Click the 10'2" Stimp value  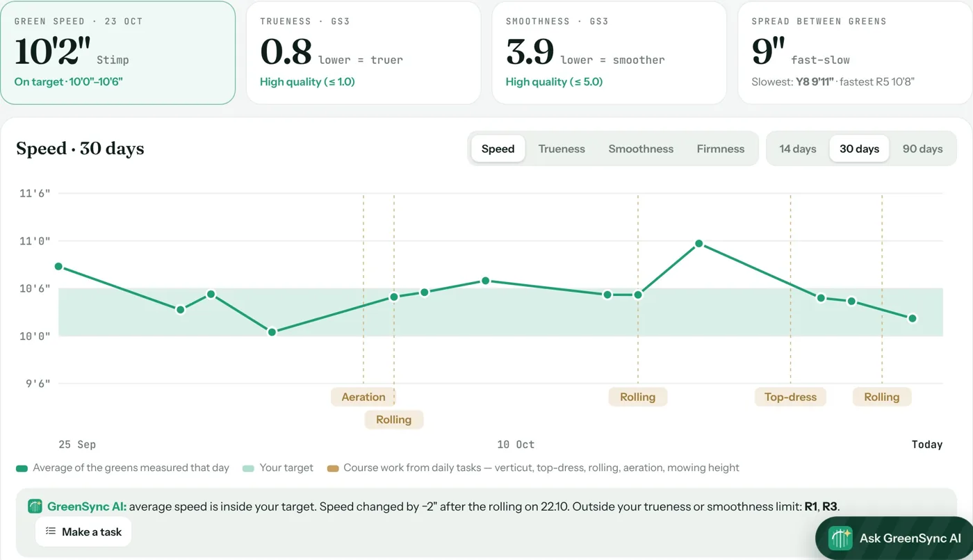[53, 51]
